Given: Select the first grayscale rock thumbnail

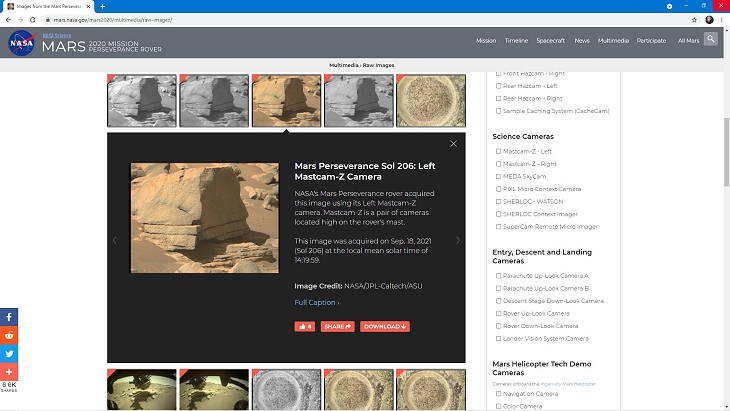Looking at the screenshot, I should tap(142, 101).
